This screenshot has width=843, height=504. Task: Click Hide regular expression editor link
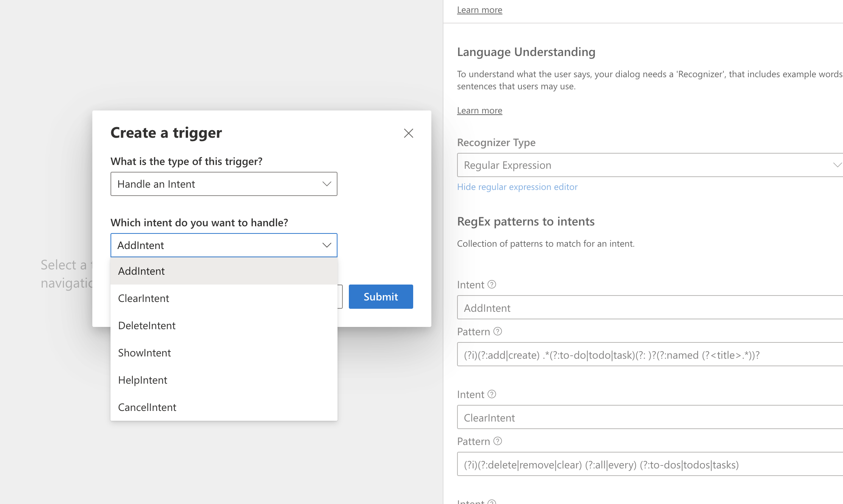pyautogui.click(x=517, y=187)
